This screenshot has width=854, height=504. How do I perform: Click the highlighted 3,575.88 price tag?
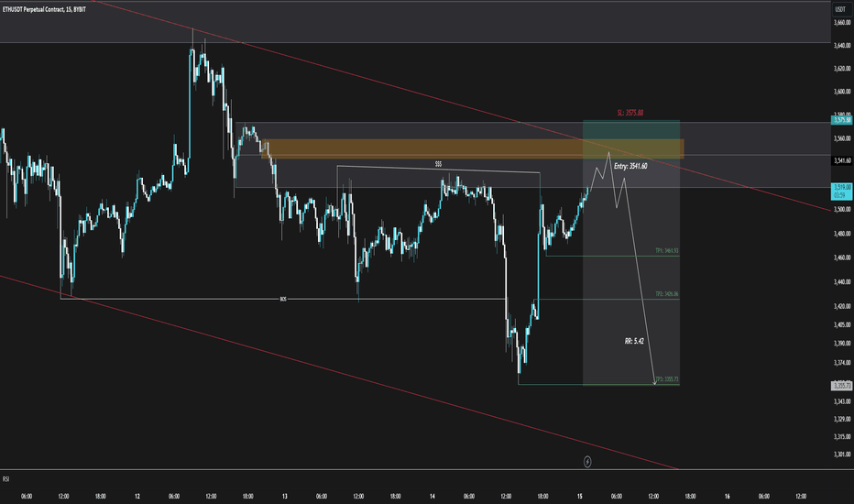(841, 120)
